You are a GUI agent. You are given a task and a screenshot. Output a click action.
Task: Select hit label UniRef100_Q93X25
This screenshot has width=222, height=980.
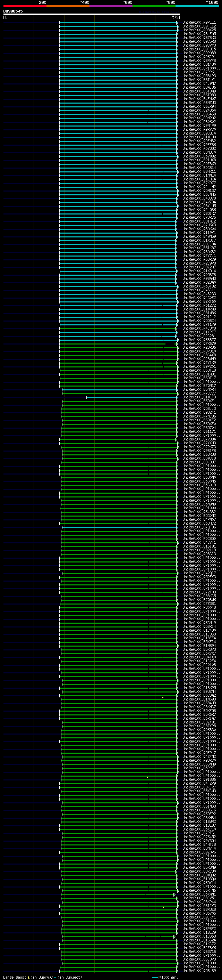click(x=199, y=30)
